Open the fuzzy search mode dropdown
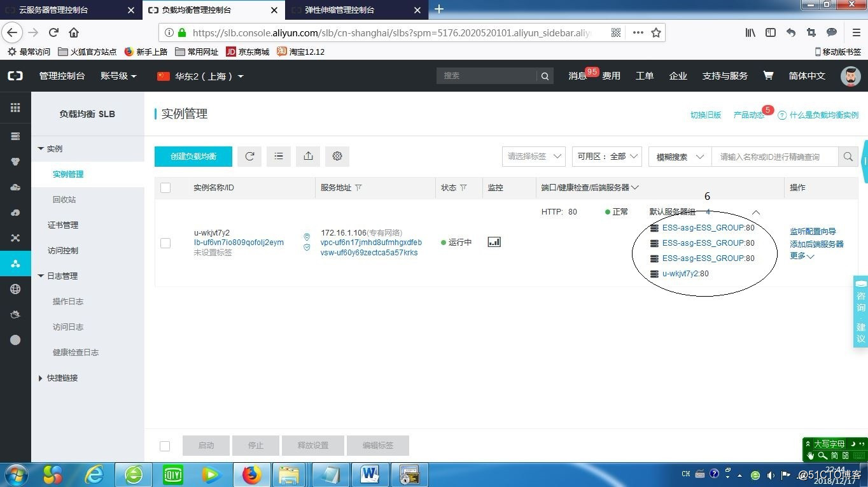The image size is (868, 487). coord(680,157)
